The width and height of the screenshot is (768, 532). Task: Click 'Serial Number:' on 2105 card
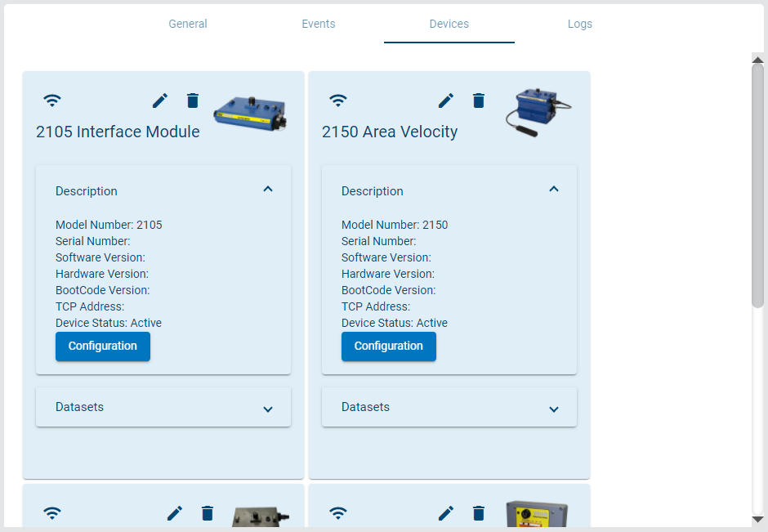93,241
